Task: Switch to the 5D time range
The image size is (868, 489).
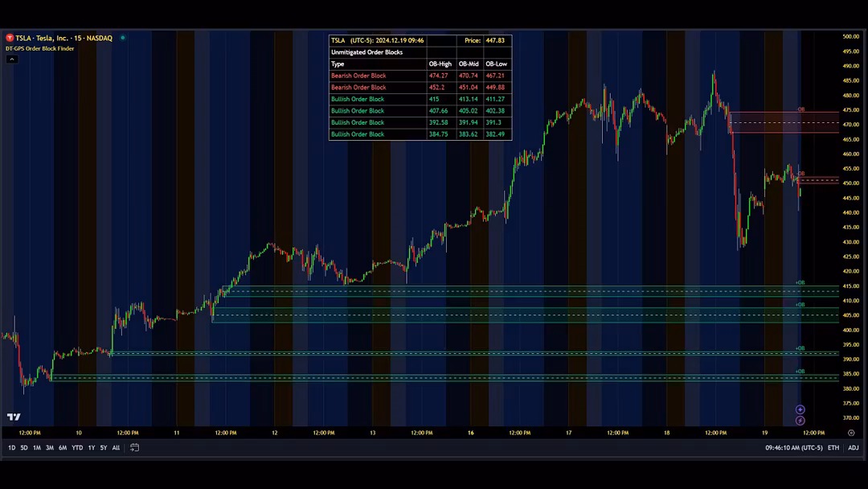Action: [24, 447]
